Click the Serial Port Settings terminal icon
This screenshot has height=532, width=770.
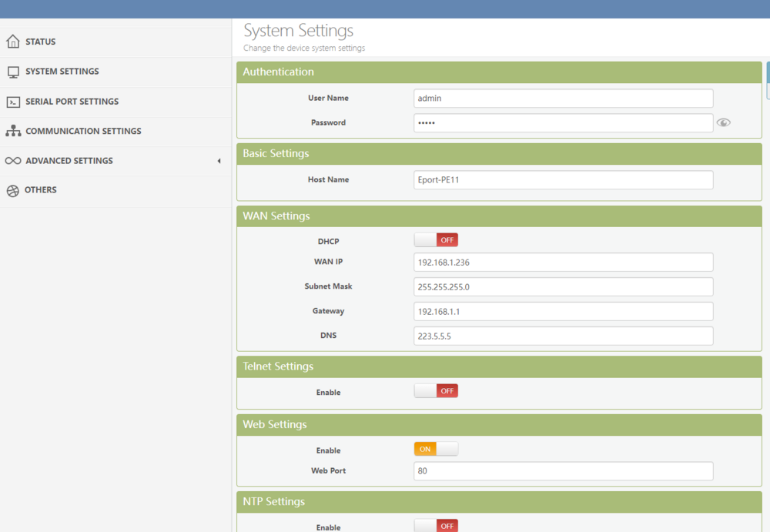click(x=12, y=102)
